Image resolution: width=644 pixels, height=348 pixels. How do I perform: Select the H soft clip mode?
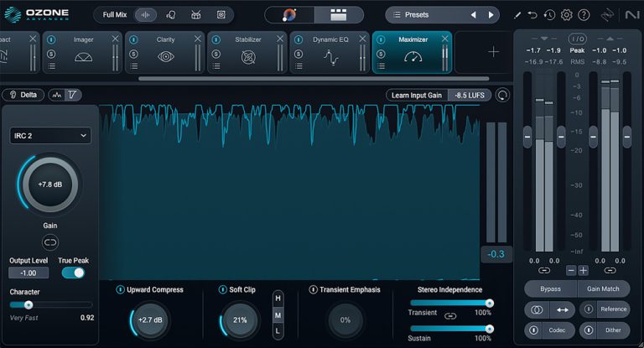[x=278, y=299]
